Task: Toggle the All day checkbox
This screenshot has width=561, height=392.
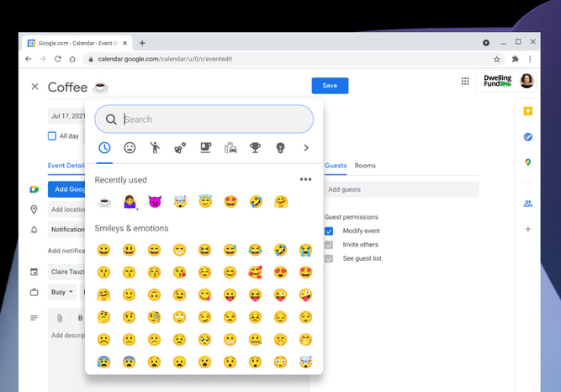Action: coord(52,136)
